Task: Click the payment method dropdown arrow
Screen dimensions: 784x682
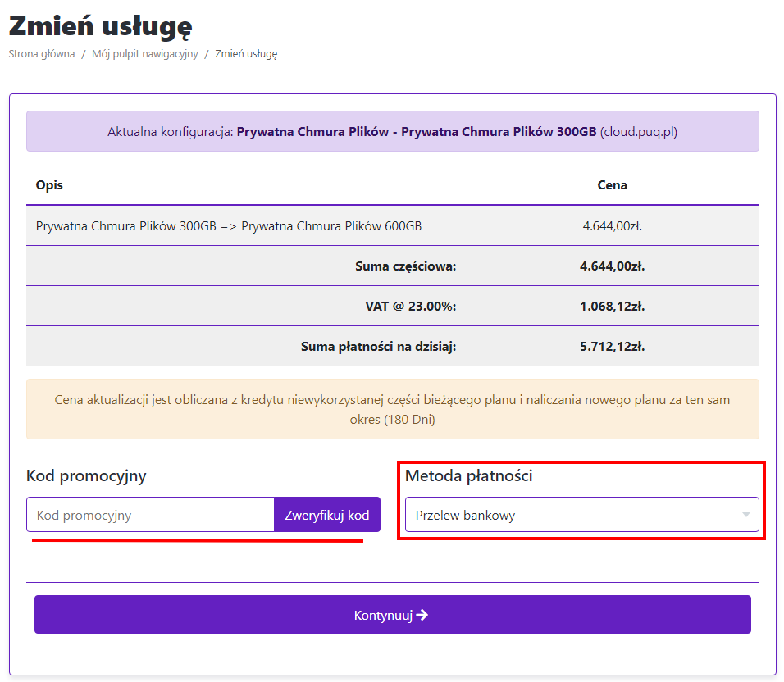Action: [745, 515]
